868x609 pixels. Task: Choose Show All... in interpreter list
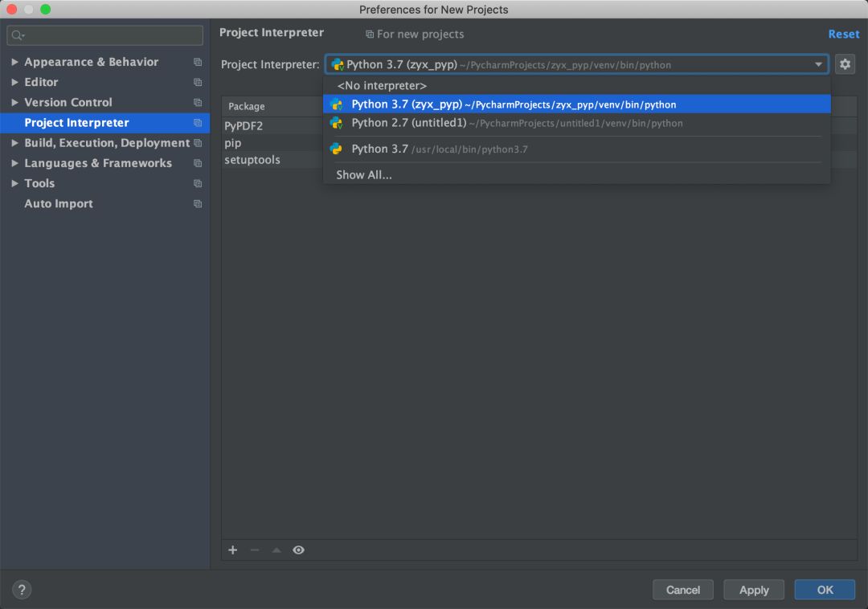(577, 175)
